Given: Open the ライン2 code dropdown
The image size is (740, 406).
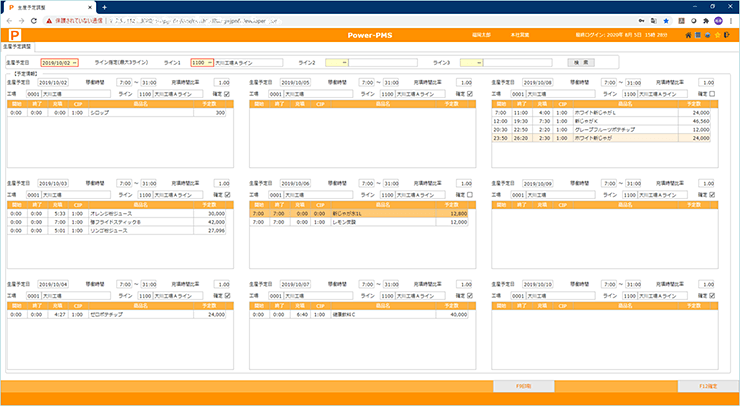Looking at the screenshot, I should pyautogui.click(x=345, y=63).
